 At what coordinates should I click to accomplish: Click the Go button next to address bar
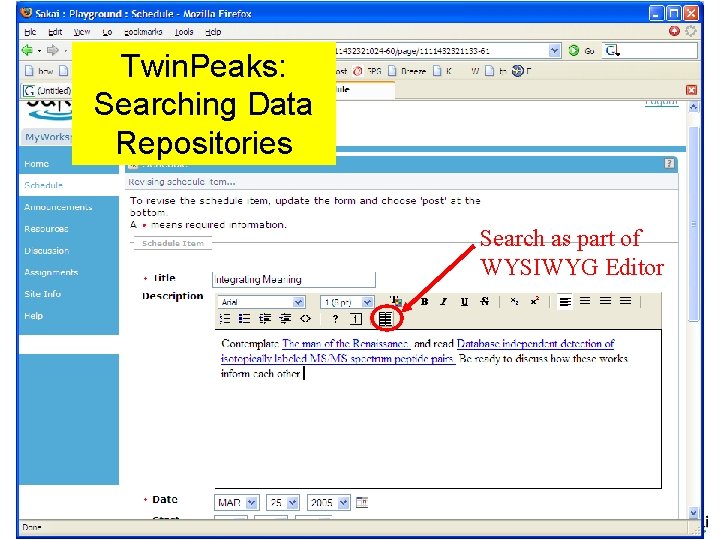(590, 51)
